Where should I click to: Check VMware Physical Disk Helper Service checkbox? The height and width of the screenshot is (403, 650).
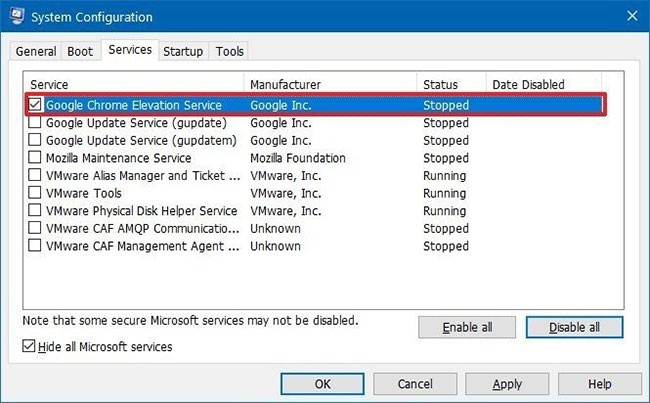(x=36, y=211)
